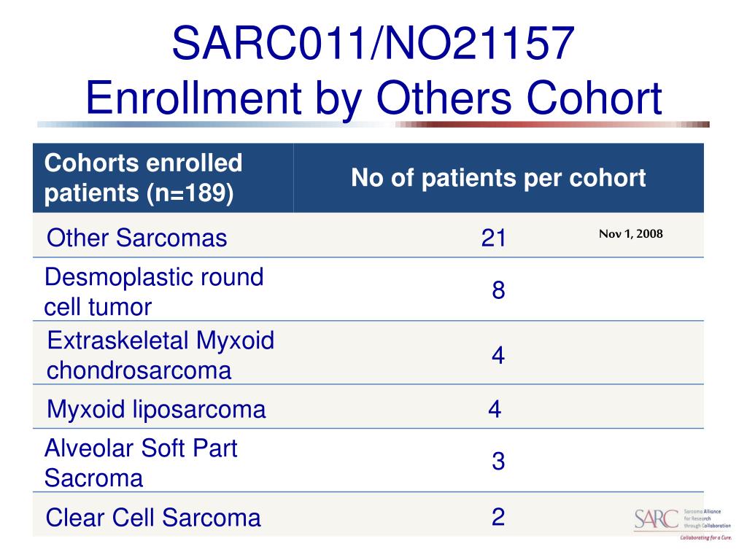Click the 'Enrollment by Others Cohort' subtitle

click(373, 98)
